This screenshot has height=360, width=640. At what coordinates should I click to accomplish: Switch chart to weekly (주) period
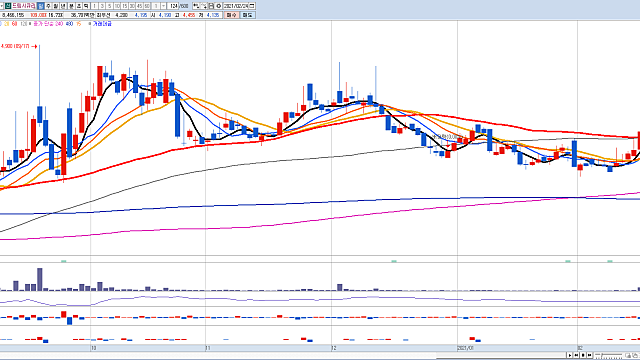coord(49,6)
